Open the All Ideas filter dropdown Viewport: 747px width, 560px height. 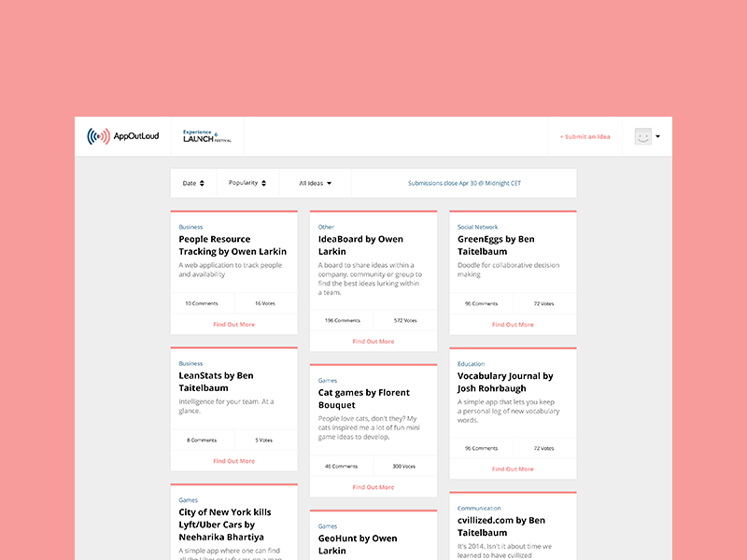tap(315, 183)
